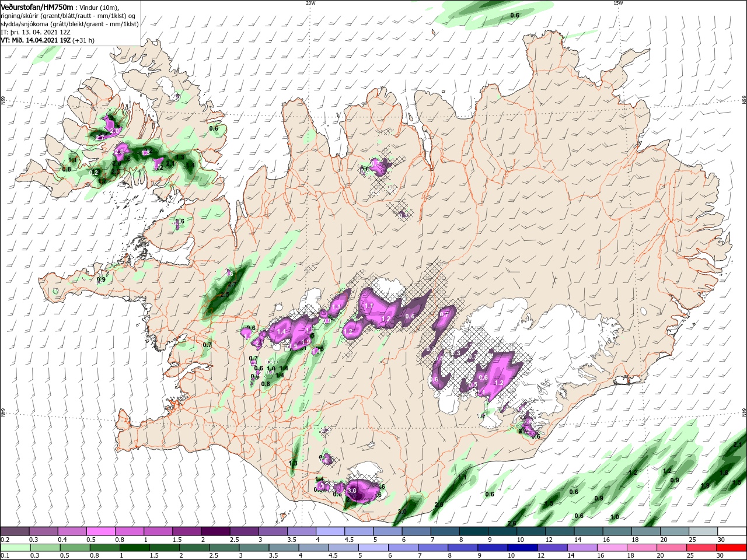Viewport: 747px width, 560px height.
Task: Pick the navy 10 swatch in lower legend row
Action: pos(522,548)
